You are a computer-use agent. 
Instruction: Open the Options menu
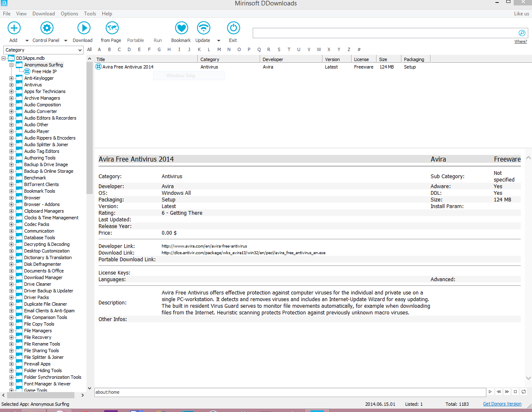(x=69, y=14)
